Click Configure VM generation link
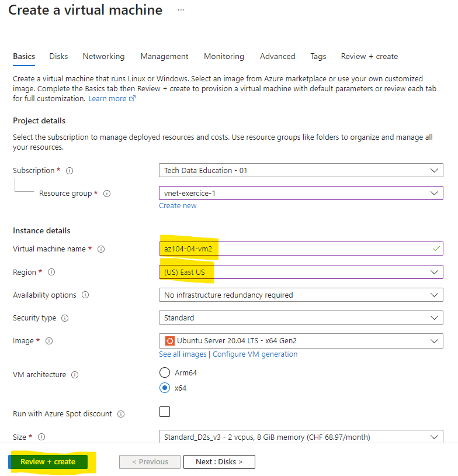This screenshot has height=476, width=458. click(x=255, y=354)
